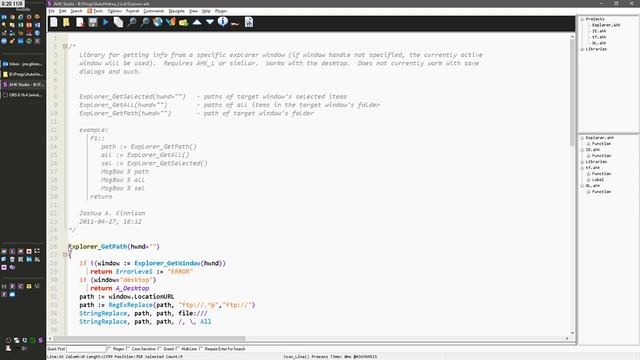640x360 pixels.
Task: Click the Quick Find input field
Action: 86,349
